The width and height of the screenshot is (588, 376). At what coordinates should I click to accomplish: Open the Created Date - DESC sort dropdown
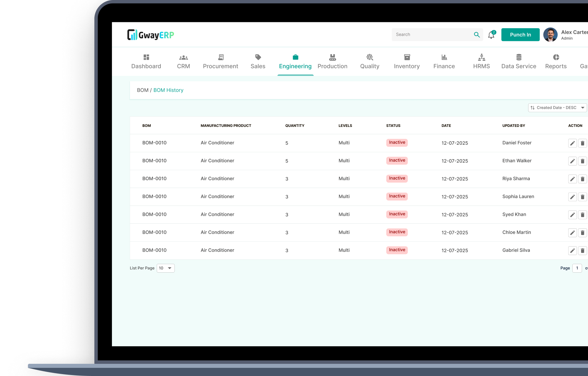coord(557,107)
